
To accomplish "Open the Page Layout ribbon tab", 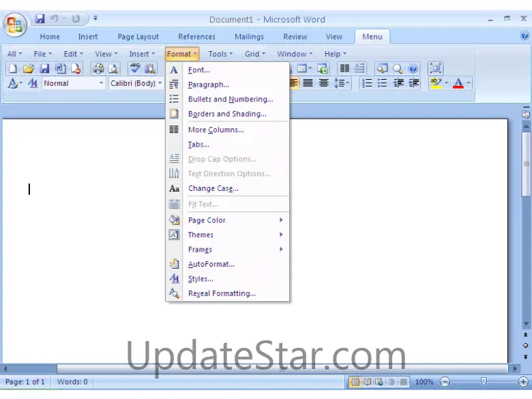I will [x=138, y=37].
